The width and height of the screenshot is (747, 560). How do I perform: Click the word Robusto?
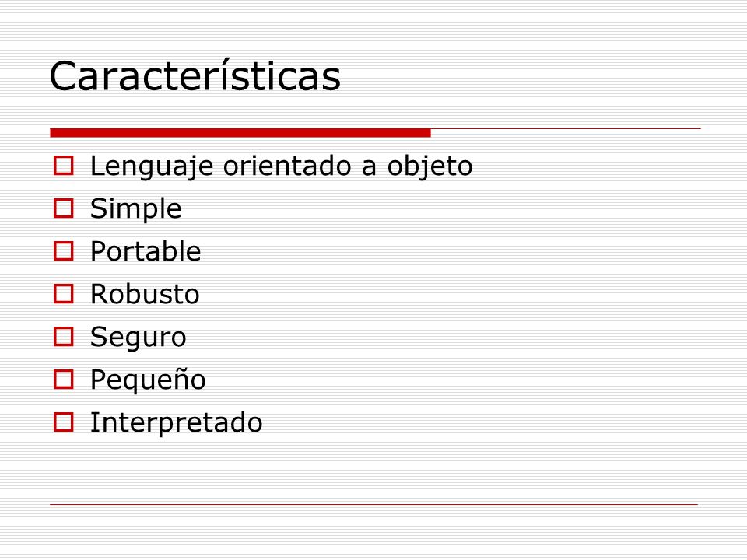pos(145,294)
